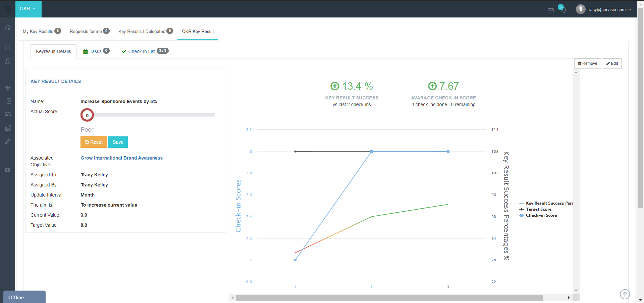
Task: Click the Increase Sponsored Events by 5% name
Action: 119,101
